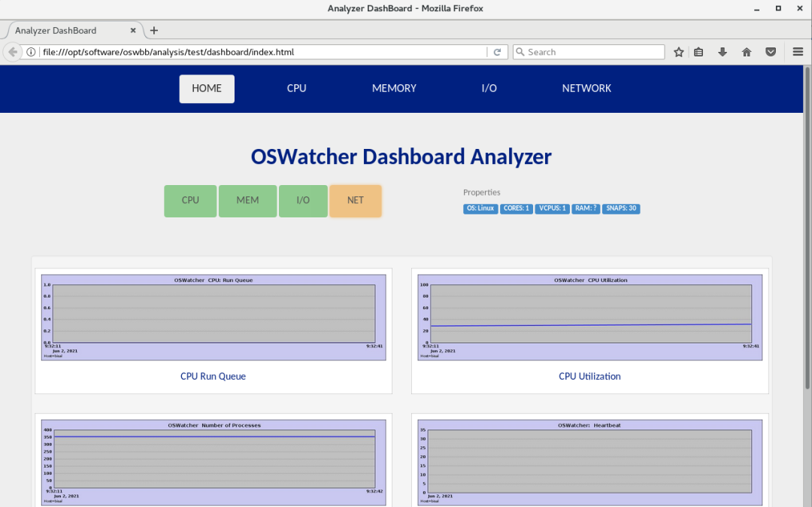Click the Firefox back arrow button
Screen dimensions: 812x507
[x=13, y=52]
